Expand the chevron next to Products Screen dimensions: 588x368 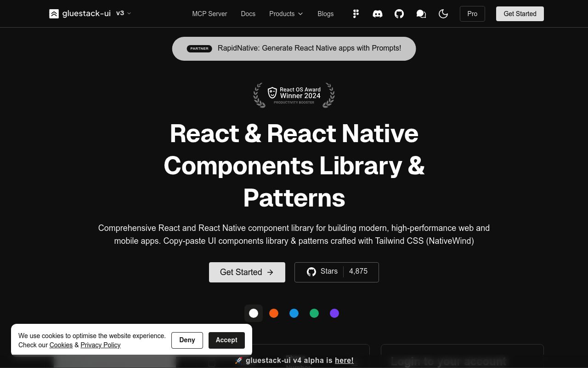(300, 14)
